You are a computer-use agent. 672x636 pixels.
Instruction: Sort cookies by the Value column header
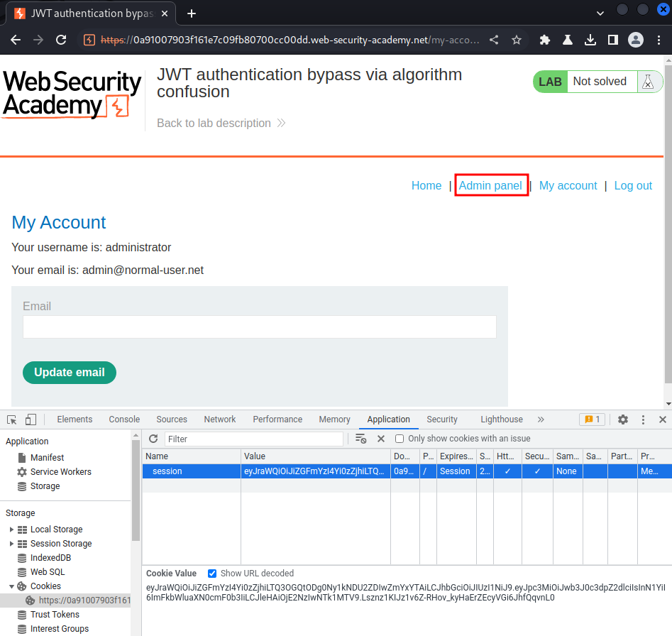316,456
